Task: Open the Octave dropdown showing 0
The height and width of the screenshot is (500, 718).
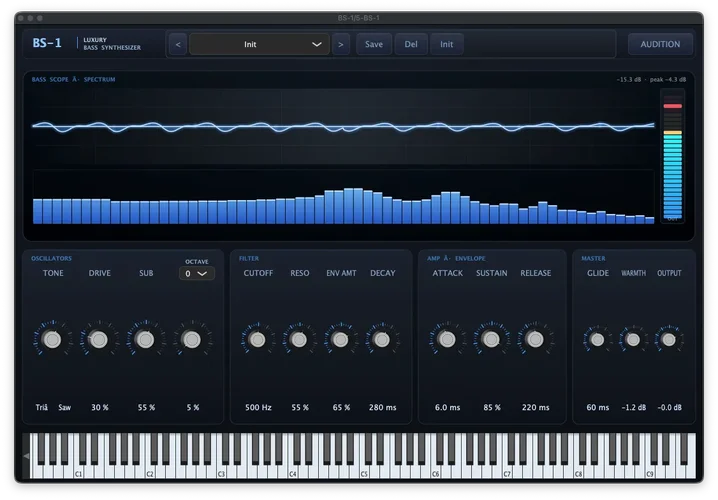Action: click(x=196, y=273)
